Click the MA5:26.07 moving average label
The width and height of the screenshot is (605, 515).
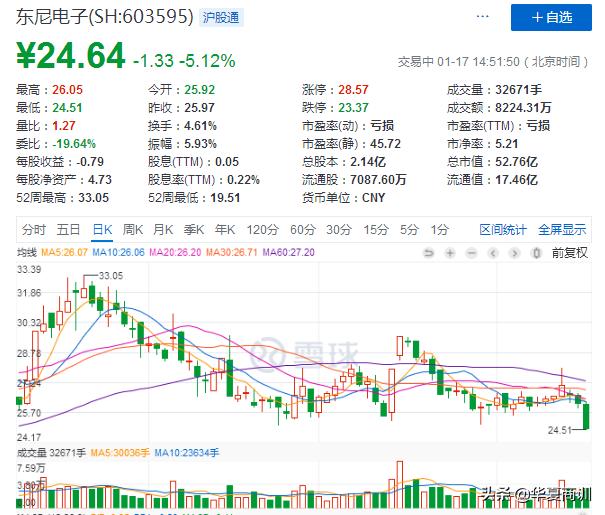click(x=64, y=253)
